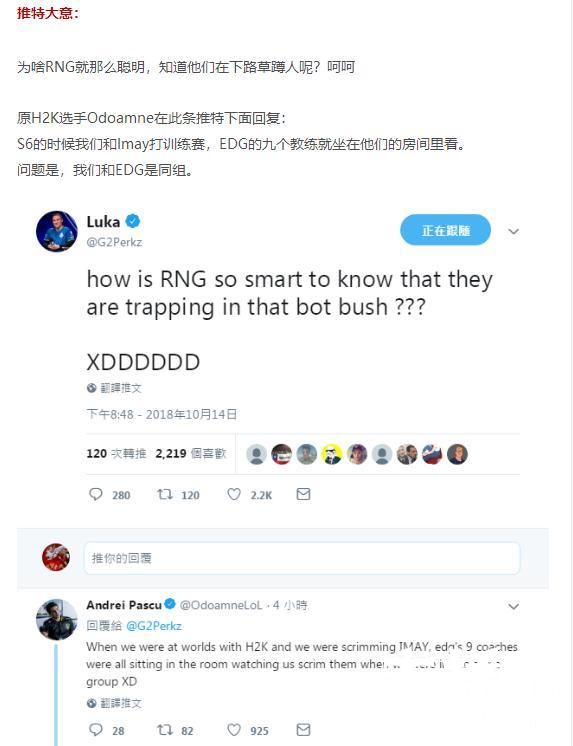Click the tweet reply input field
This screenshot has width=573, height=746.
coord(302,558)
